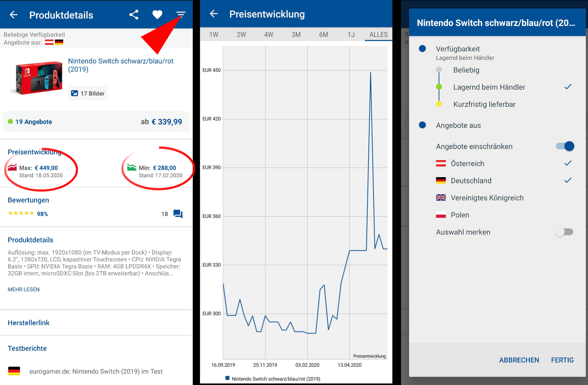This screenshot has height=385, width=588.
Task: Collapse the Angebote aus section
Action: (x=458, y=125)
